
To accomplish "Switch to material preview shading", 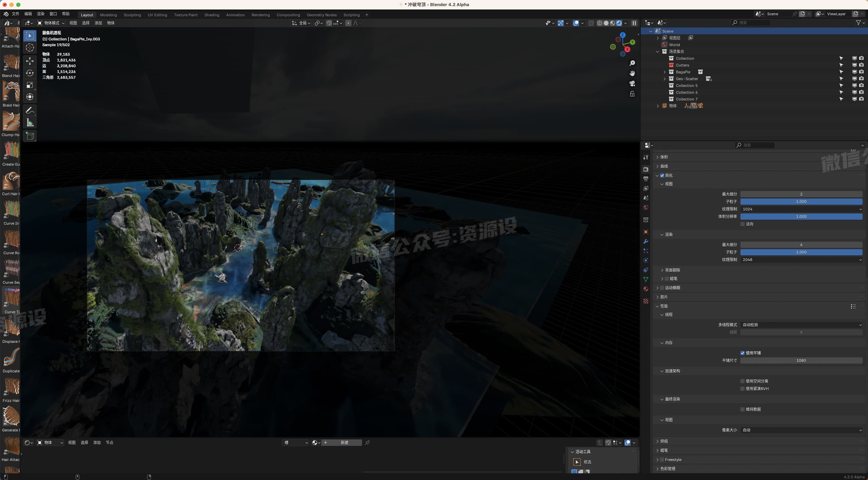I will tap(613, 23).
